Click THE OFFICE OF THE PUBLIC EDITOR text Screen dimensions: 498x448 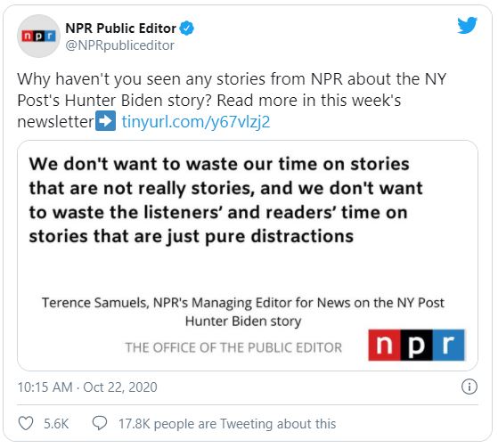[x=233, y=347]
